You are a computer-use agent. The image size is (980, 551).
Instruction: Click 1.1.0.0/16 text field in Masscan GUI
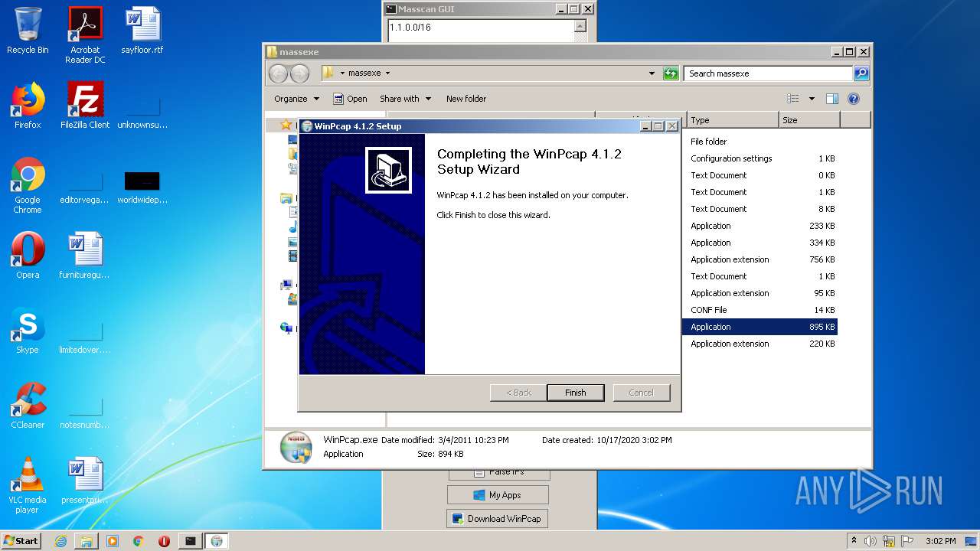(x=481, y=31)
